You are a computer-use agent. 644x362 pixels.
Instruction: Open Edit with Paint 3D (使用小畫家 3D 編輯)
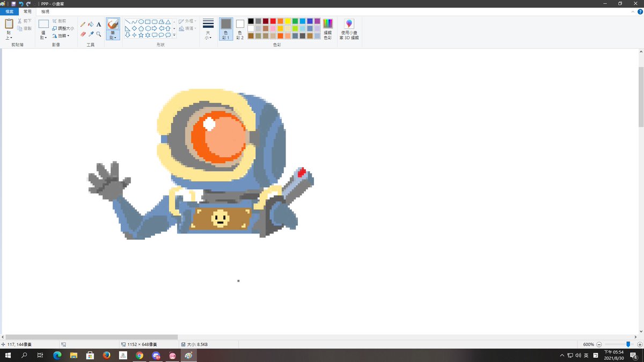coord(349,29)
